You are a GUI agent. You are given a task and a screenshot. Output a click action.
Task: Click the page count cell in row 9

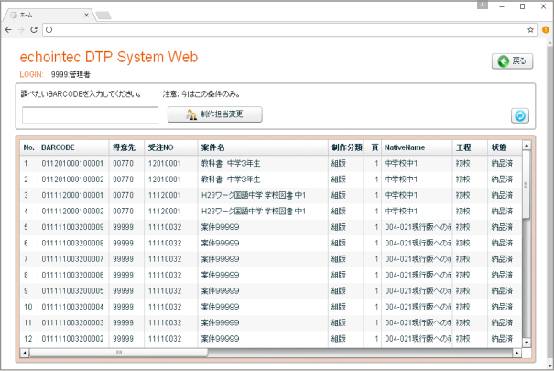(372, 291)
